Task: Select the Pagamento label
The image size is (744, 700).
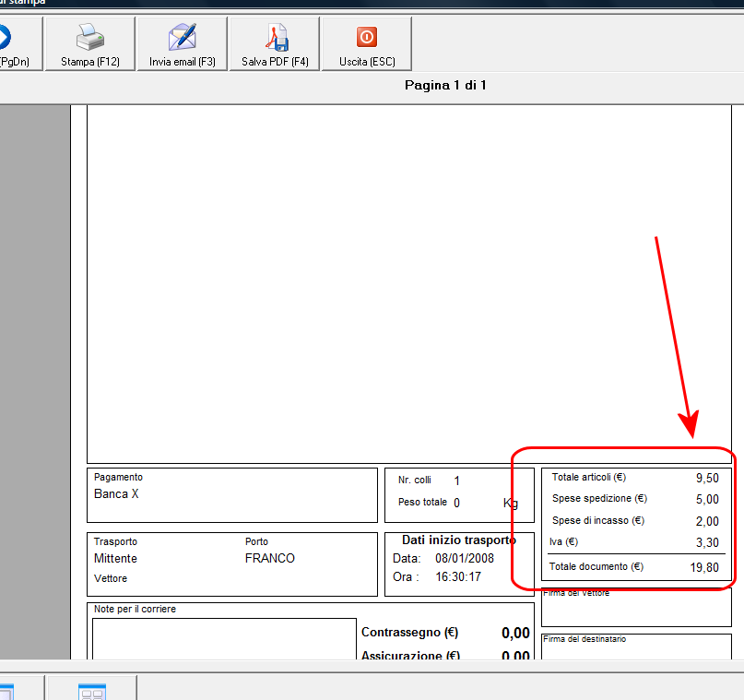Action: pyautogui.click(x=118, y=477)
